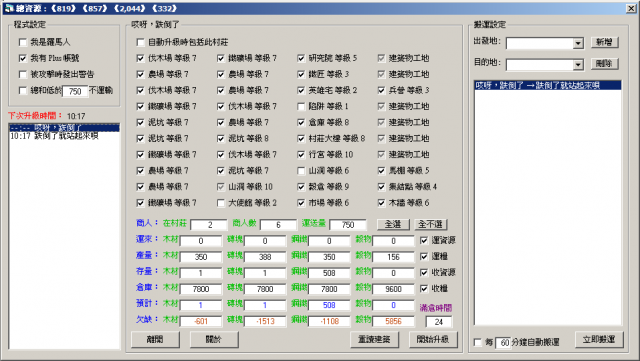The height and width of the screenshot is (361, 640).
Task: Toggle 村莊大樓 等級 8 checkbox
Action: [301, 139]
